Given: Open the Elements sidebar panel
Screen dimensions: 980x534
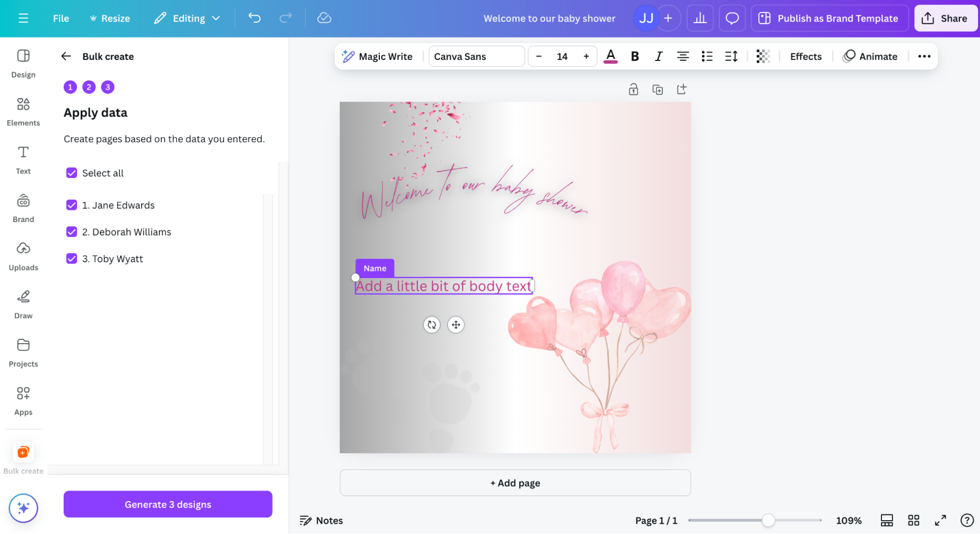Looking at the screenshot, I should click(x=23, y=112).
